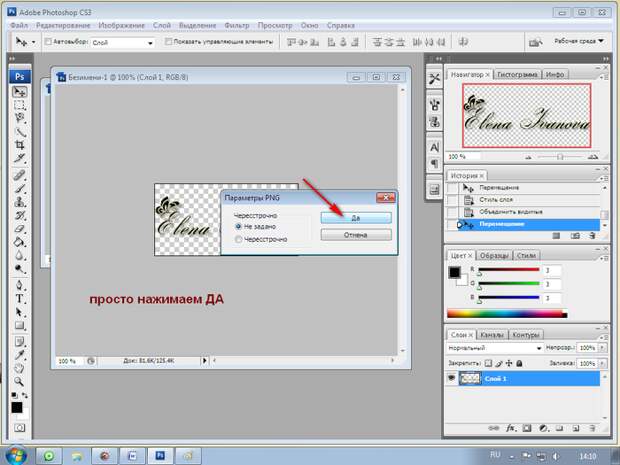Viewport: 620px width, 465px height.
Task: Click Go to Bridge button in options bar
Action: (x=535, y=42)
